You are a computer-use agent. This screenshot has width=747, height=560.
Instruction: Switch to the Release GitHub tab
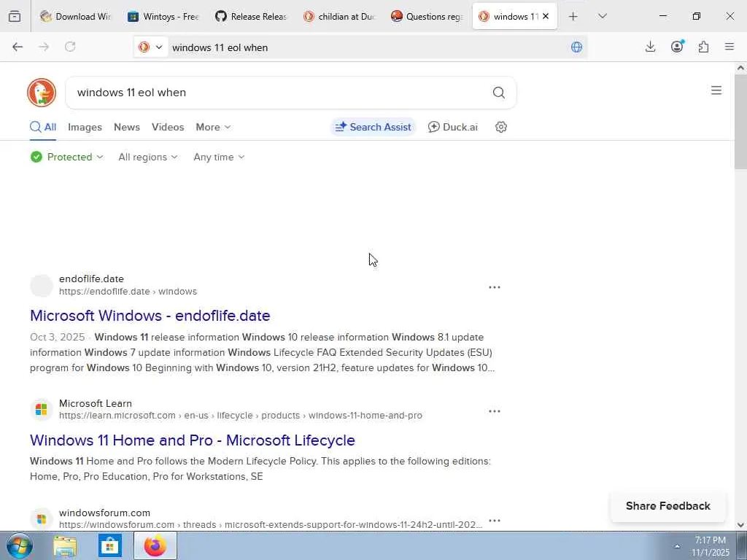(x=251, y=17)
